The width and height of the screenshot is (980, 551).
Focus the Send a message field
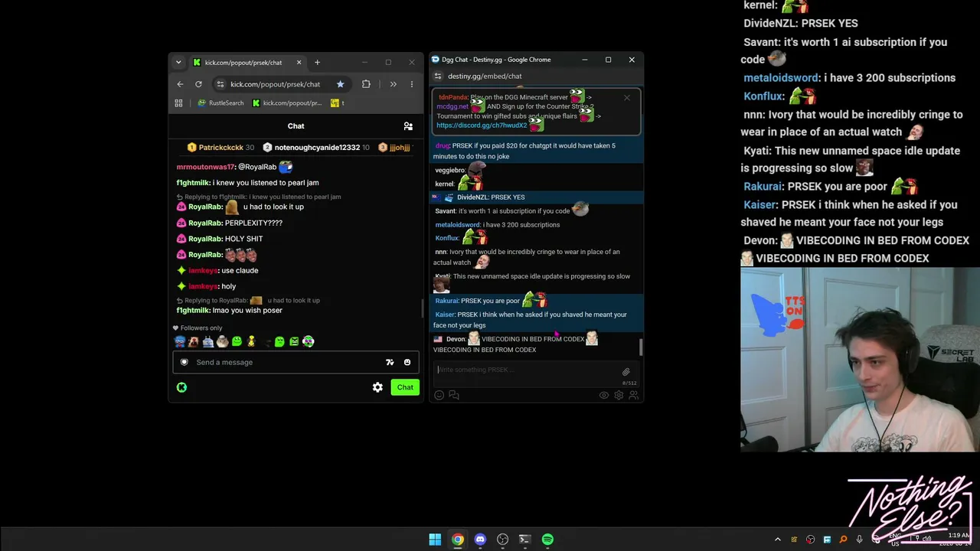[x=296, y=362]
